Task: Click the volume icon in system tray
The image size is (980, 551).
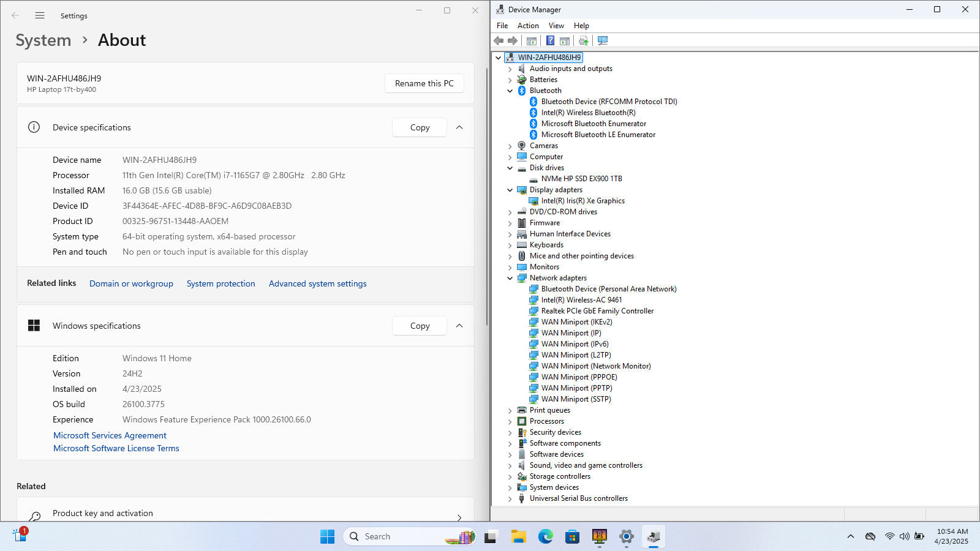Action: 904,536
